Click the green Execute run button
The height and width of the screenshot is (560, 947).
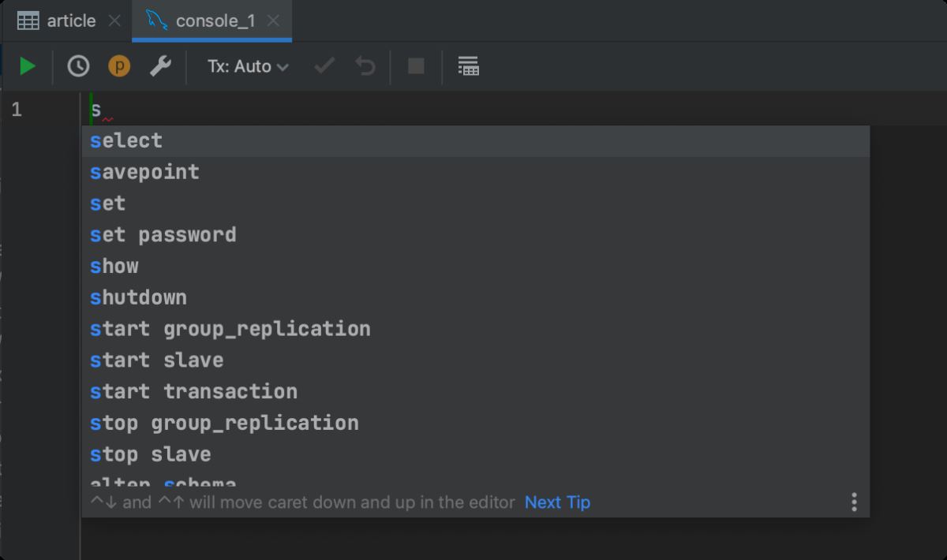28,66
